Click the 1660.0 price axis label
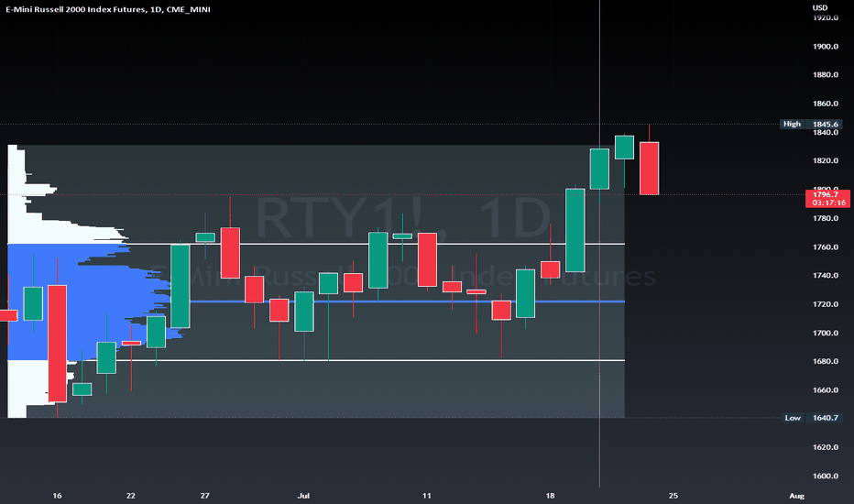Image resolution: width=854 pixels, height=504 pixels. coord(825,390)
